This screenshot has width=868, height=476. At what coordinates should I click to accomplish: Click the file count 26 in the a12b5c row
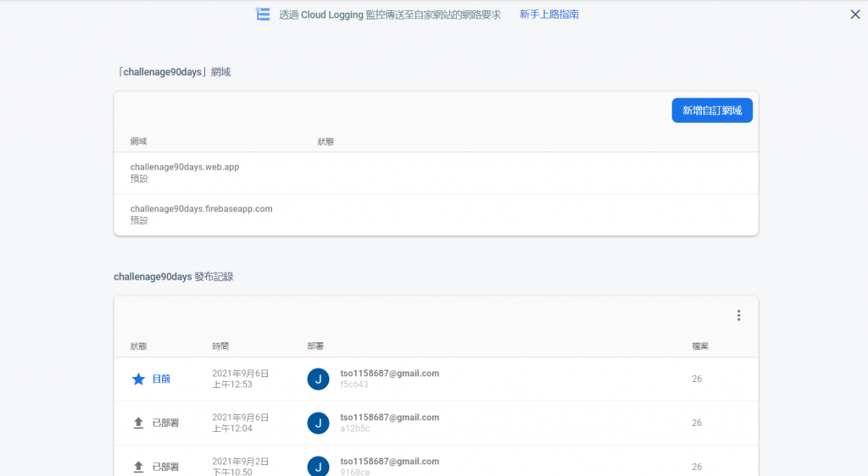tap(697, 423)
